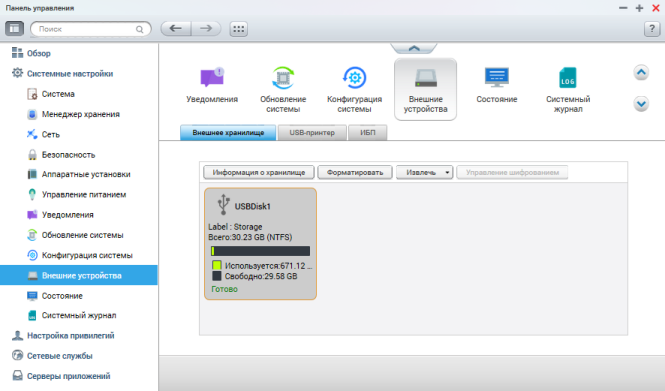Viewport: 665px width, 391px height.
Task: Click the disk usage bar of USBDisk1
Action: (260, 251)
